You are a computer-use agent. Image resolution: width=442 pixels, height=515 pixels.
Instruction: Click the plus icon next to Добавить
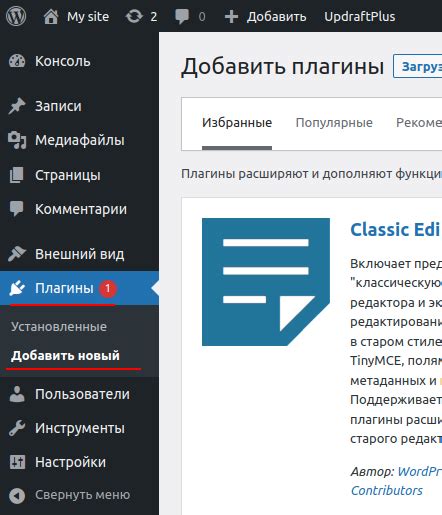pyautogui.click(x=231, y=17)
